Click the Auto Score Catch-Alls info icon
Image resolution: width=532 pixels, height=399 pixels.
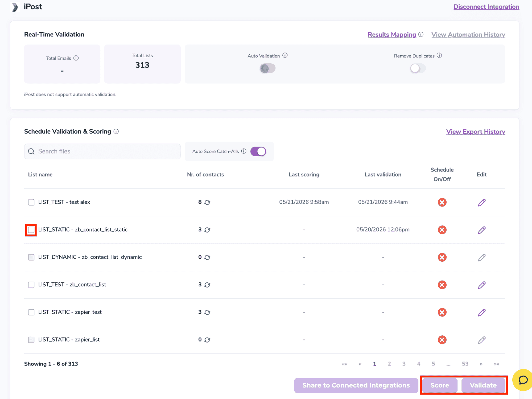pyautogui.click(x=244, y=151)
